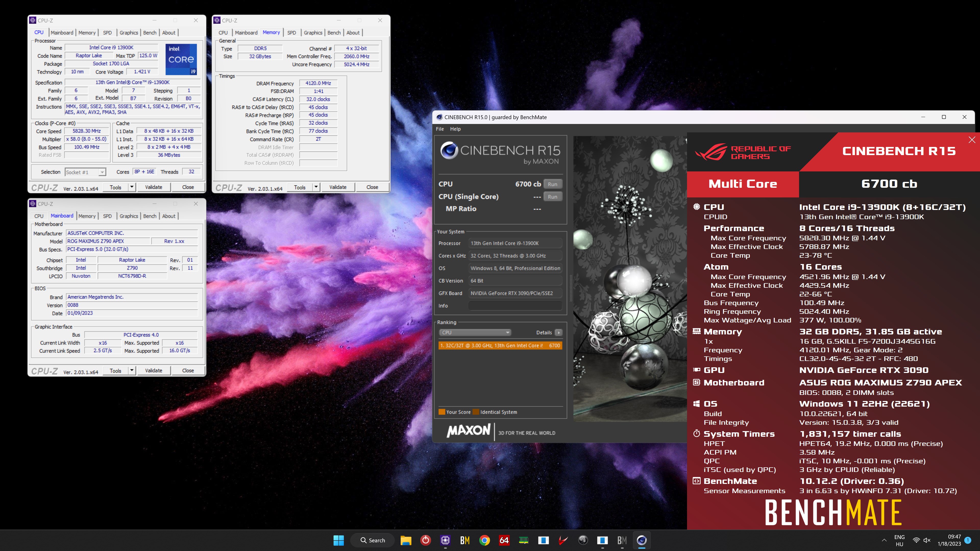Click Validate in the Mainboard CPU-Z window
This screenshot has height=551, width=980.
[154, 370]
